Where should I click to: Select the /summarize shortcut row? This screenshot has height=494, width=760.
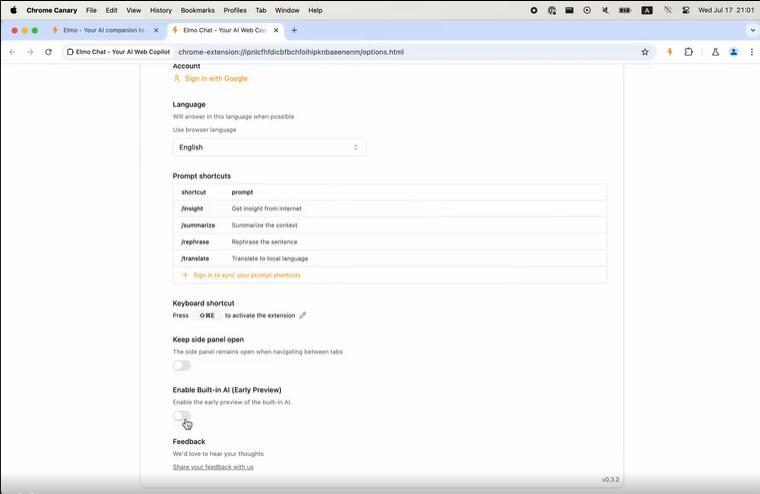tap(390, 225)
